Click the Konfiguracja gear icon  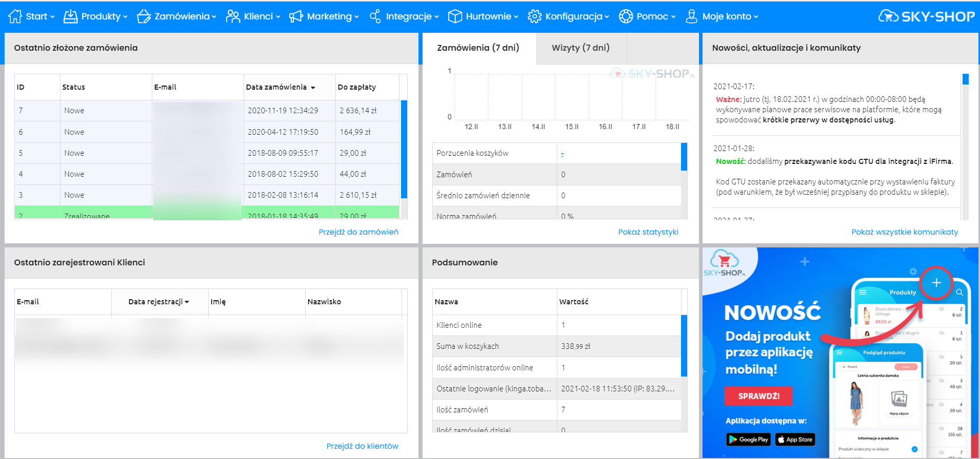(534, 16)
